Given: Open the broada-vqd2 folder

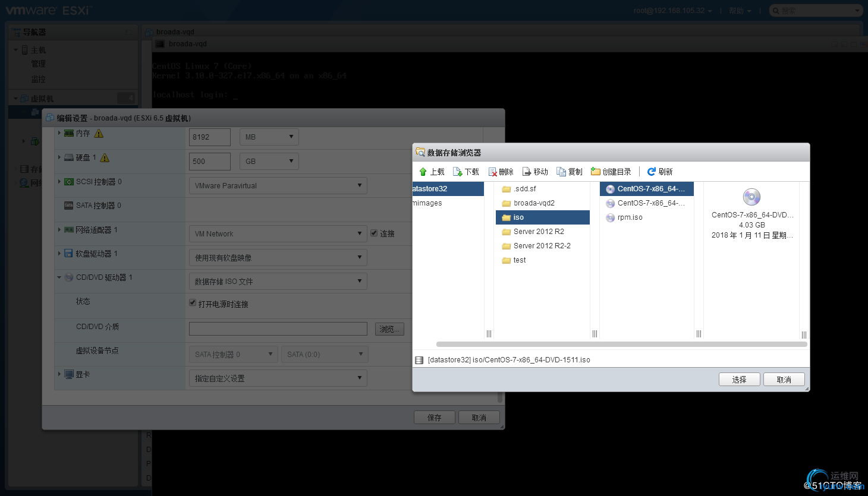Looking at the screenshot, I should 543,203.
